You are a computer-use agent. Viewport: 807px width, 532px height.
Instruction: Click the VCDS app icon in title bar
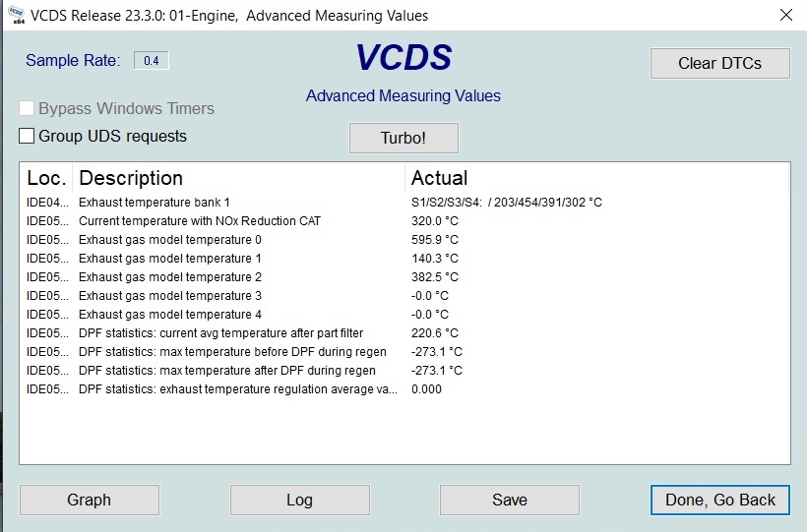pos(17,15)
